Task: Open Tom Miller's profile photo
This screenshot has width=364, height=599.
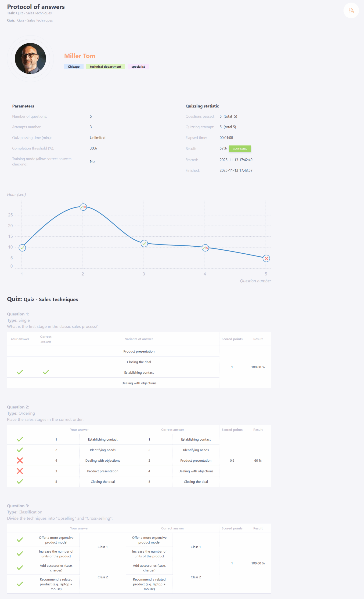Action: coord(30,58)
